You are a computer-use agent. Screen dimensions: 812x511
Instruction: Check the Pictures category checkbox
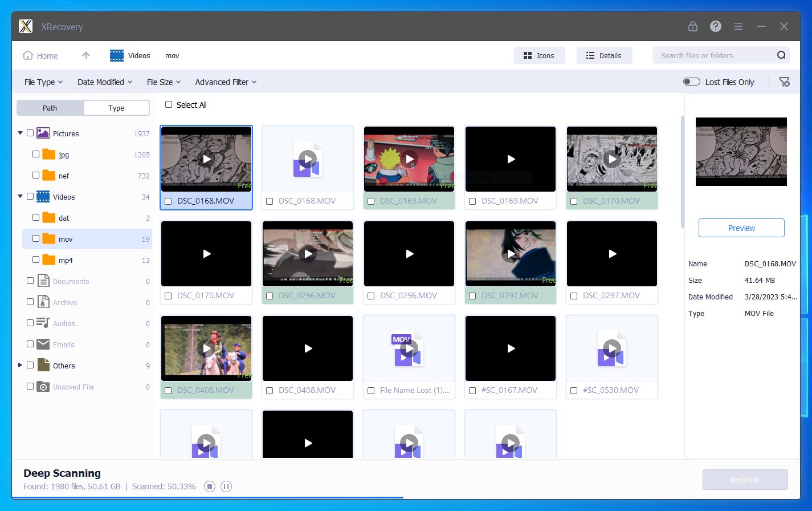pyautogui.click(x=30, y=133)
